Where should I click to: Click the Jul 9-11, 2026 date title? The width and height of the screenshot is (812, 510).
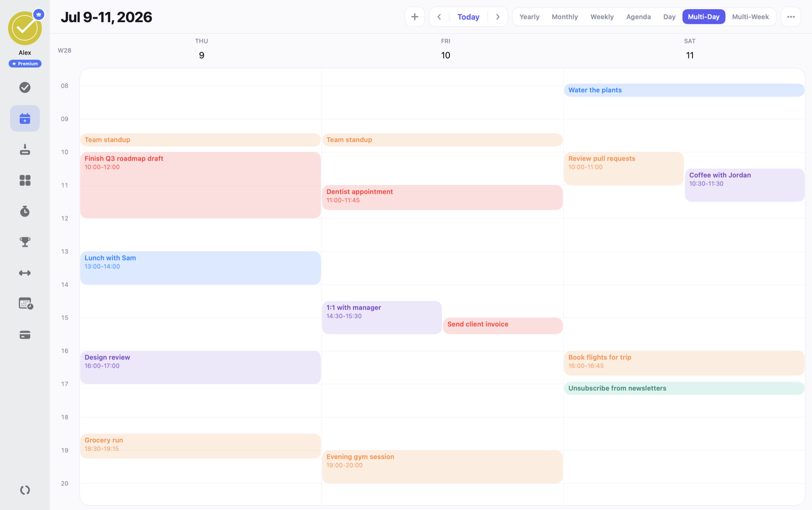[106, 17]
